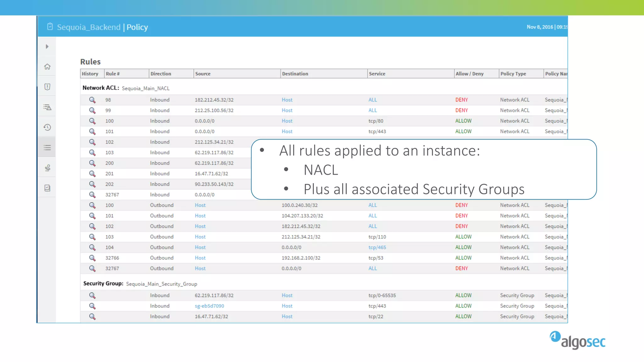Click Sequoia_Main_Security_Group name
This screenshot has height=362, width=644.
[x=162, y=284]
